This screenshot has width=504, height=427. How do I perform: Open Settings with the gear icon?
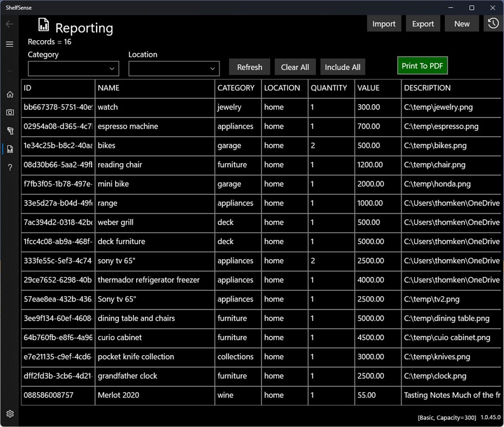point(9,413)
